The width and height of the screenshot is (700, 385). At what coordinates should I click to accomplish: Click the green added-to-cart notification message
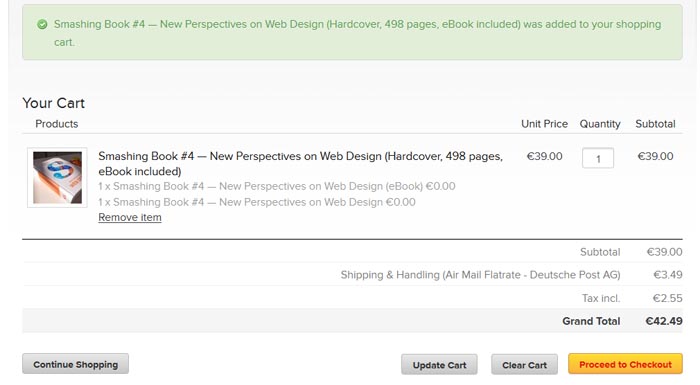pos(352,33)
